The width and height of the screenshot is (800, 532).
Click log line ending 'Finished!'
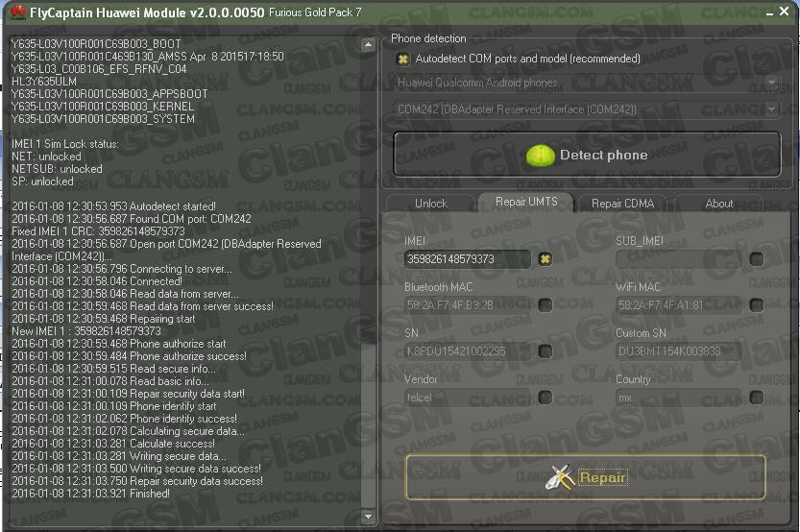(91, 494)
